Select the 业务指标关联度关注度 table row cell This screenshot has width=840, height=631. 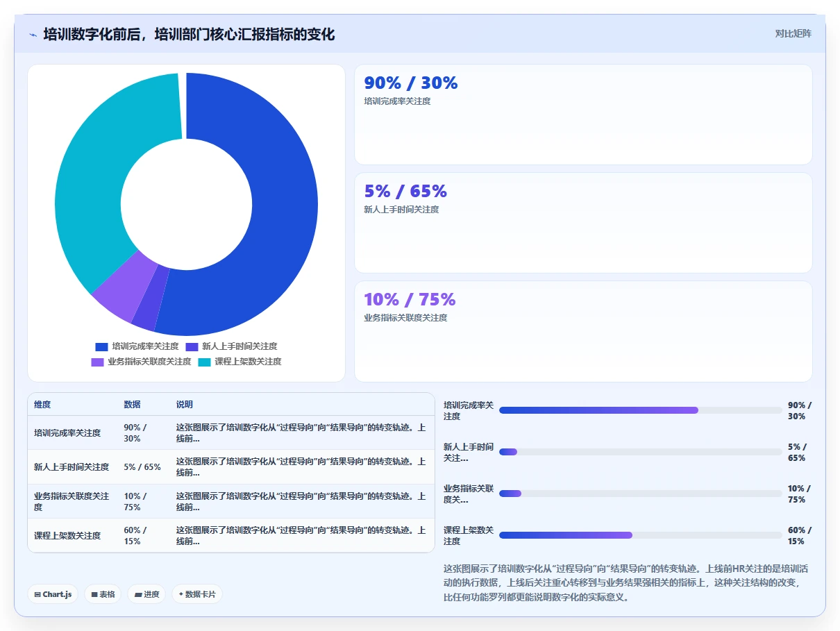[x=72, y=502]
